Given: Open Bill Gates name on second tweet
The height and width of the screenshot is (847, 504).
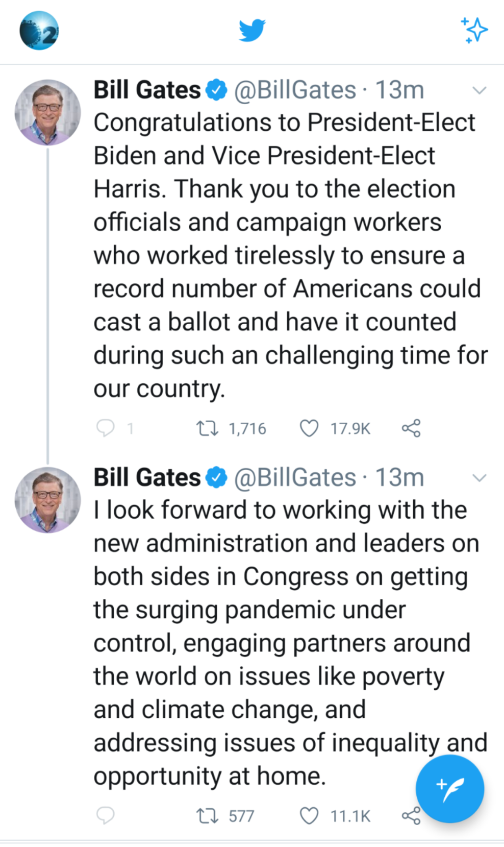Looking at the screenshot, I should tap(147, 478).
